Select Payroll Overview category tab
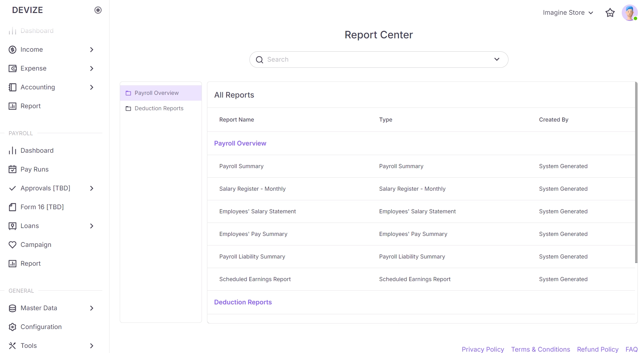 (x=161, y=93)
